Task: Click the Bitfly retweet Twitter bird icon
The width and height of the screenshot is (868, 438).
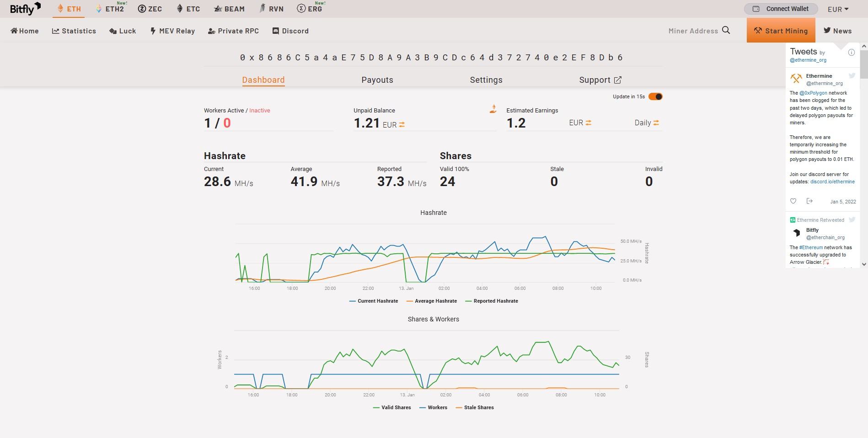Action: pyautogui.click(x=852, y=219)
